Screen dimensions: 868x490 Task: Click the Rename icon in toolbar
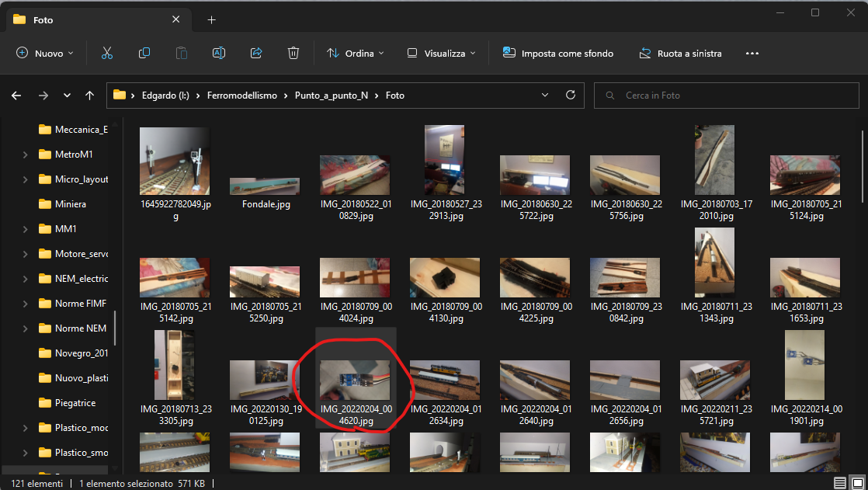point(219,54)
